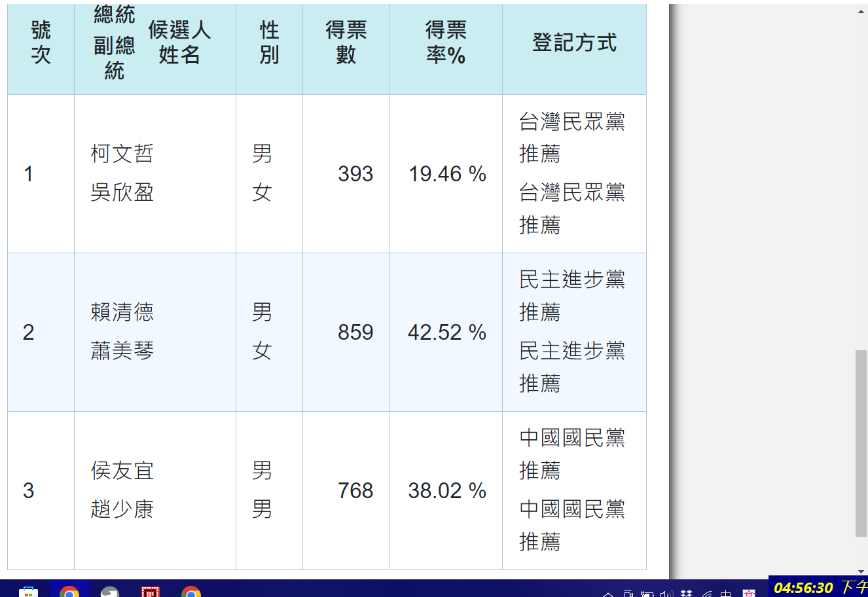
Task: Select candidate name 吳欣盈
Action: point(122,192)
